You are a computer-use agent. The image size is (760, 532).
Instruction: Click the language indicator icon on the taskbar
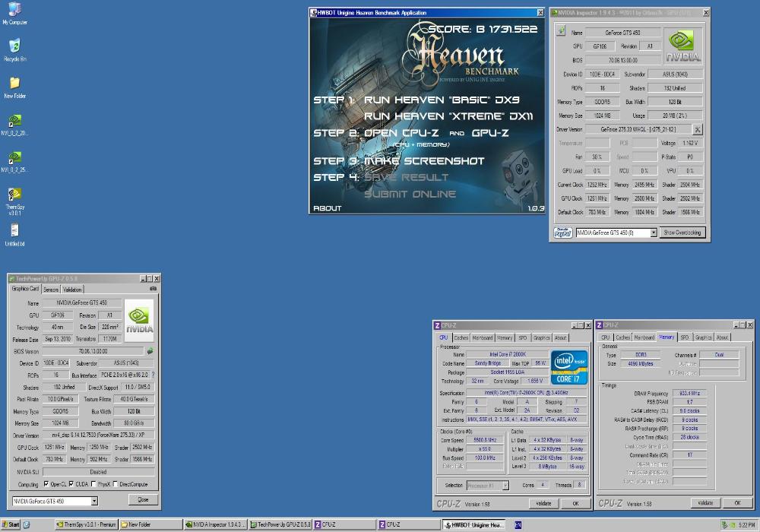[x=518, y=524]
